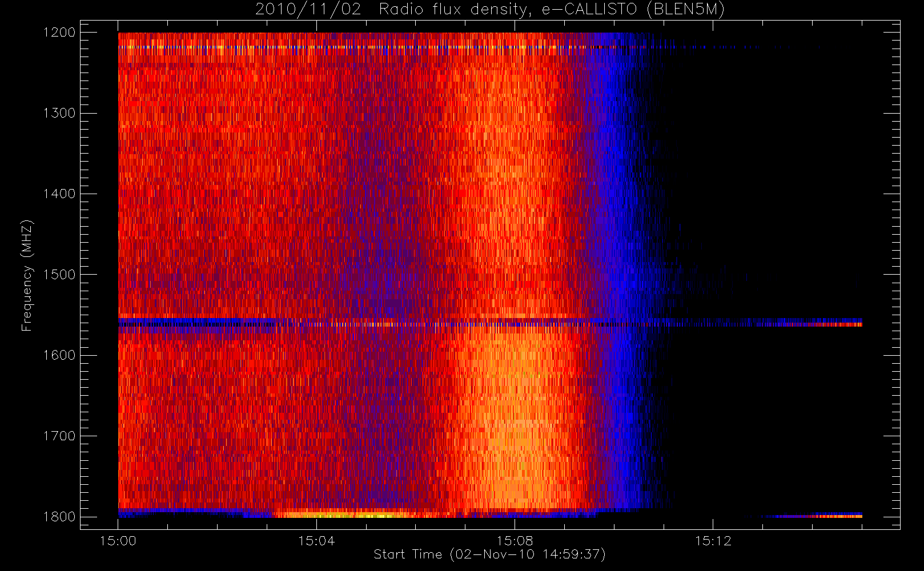Image resolution: width=924 pixels, height=571 pixels.
Task: Click the 1400 frequency tick label
Action: coord(59,194)
